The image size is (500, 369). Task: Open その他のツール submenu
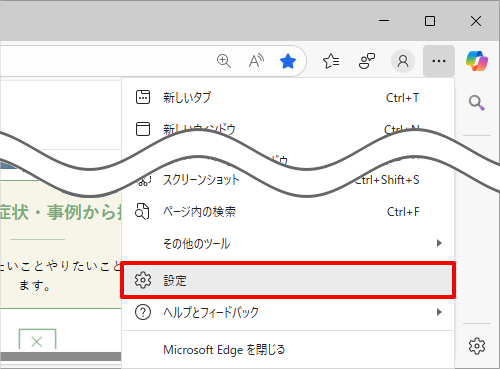(x=288, y=244)
